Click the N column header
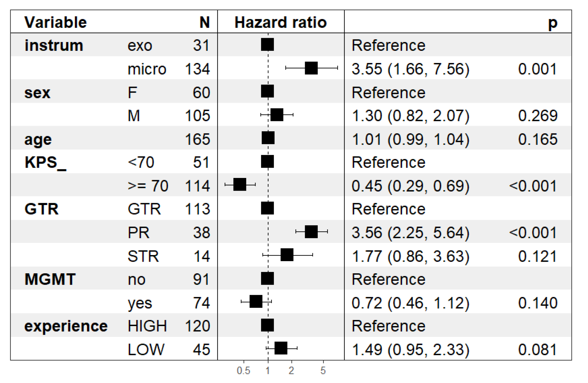Image resolution: width=588 pixels, height=383 pixels. click(x=204, y=22)
